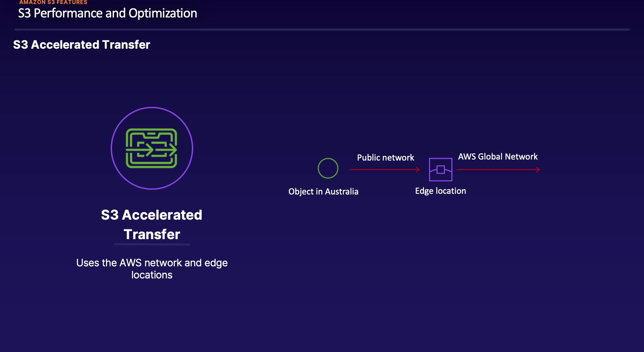Click the red arrow under Public network
Image resolution: width=644 pixels, height=352 pixels.
pyautogui.click(x=384, y=170)
